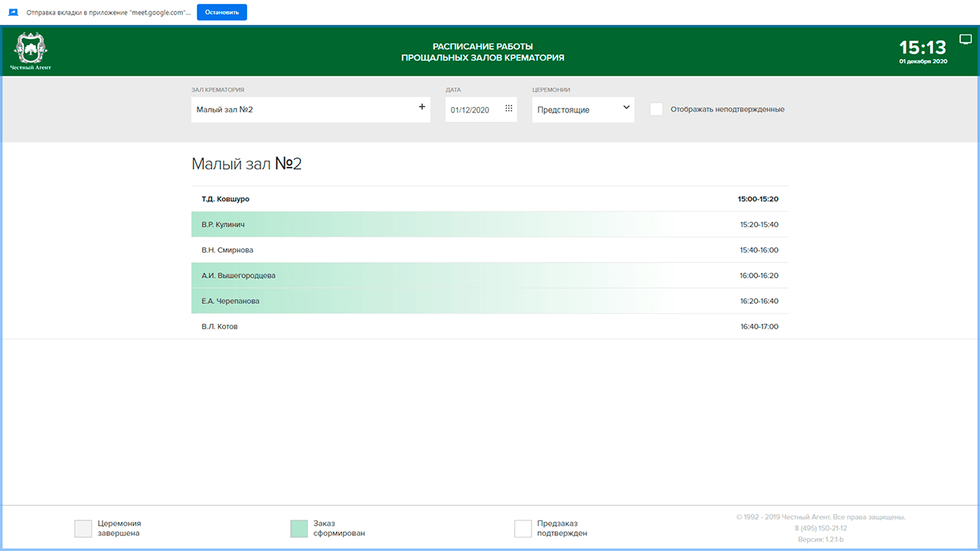The height and width of the screenshot is (551, 980).
Task: Select the В.Н. Смирнова row
Action: pyautogui.click(x=490, y=250)
